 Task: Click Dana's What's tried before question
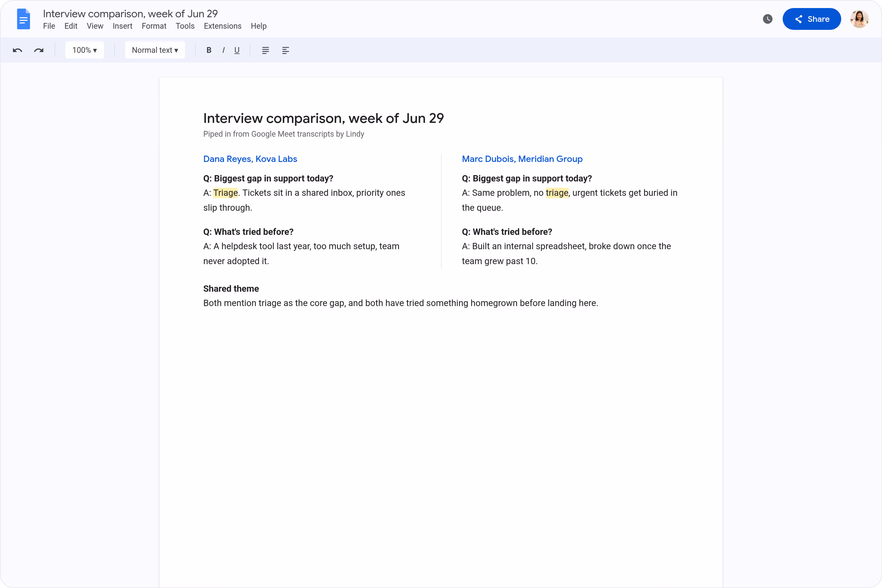click(248, 232)
